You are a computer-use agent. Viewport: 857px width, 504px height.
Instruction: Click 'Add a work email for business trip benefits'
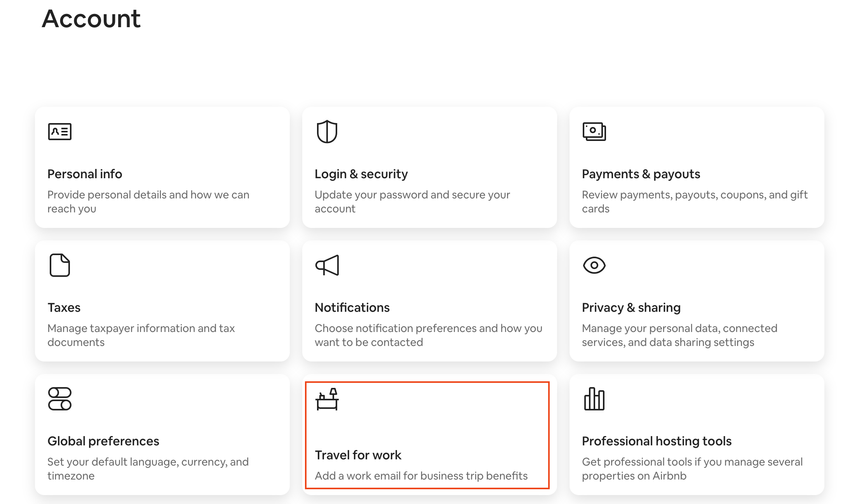click(421, 476)
